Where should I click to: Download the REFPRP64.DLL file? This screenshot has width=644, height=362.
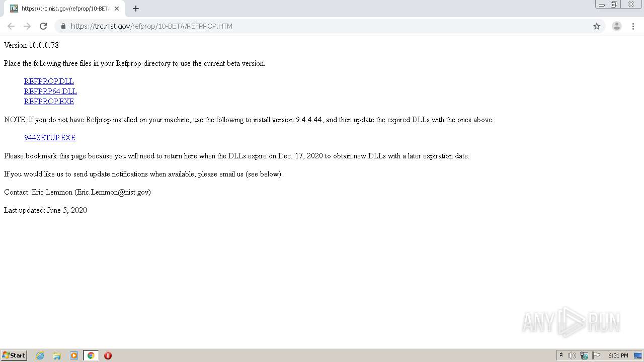pyautogui.click(x=50, y=92)
